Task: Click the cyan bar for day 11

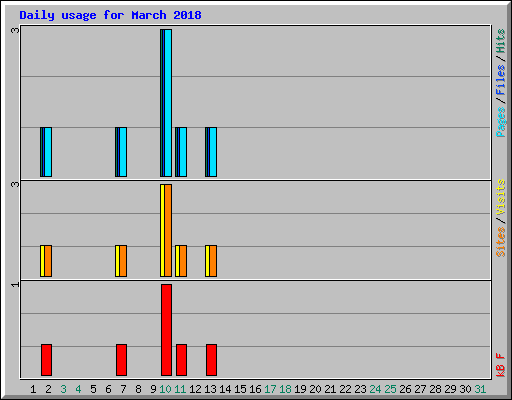Action: point(183,152)
